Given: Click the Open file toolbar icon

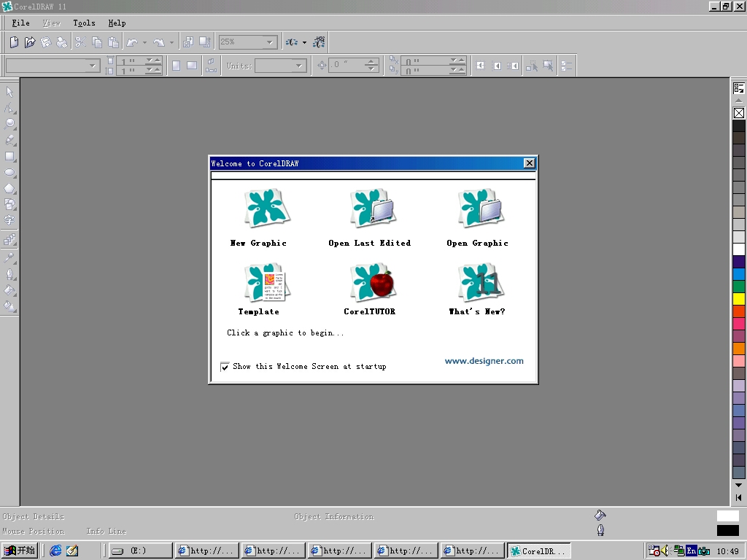Looking at the screenshot, I should [x=30, y=42].
